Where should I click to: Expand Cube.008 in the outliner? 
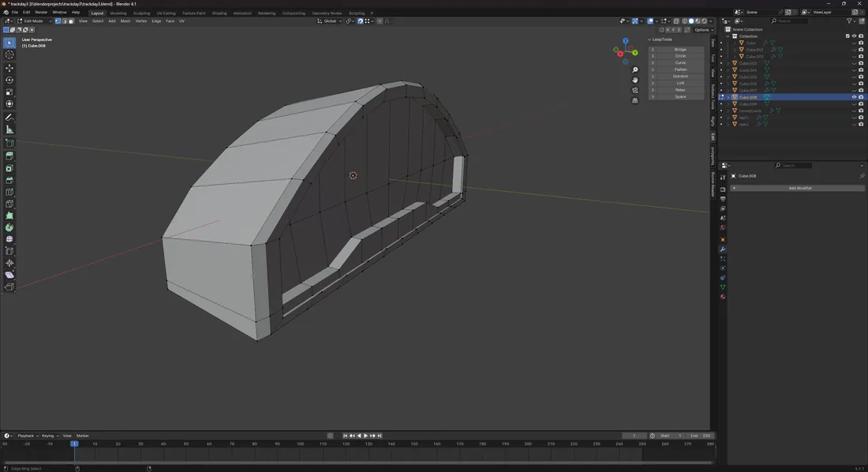[728, 97]
